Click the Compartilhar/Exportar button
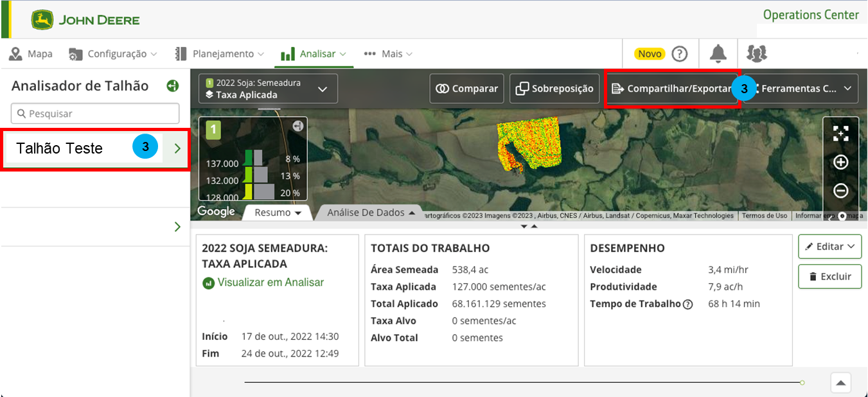The image size is (868, 397). 671,89
